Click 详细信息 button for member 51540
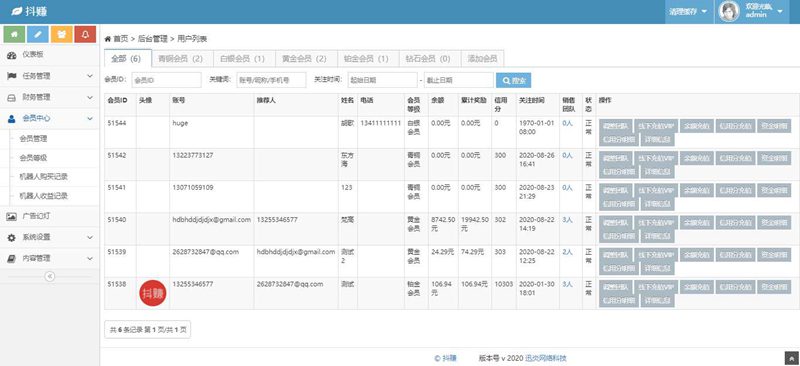The width and height of the screenshot is (800, 366). pyautogui.click(x=657, y=236)
